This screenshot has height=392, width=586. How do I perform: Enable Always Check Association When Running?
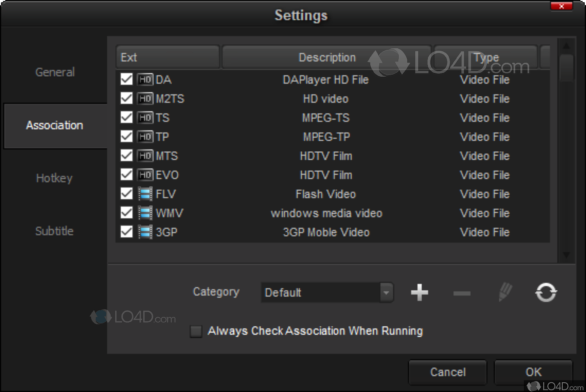pyautogui.click(x=196, y=331)
